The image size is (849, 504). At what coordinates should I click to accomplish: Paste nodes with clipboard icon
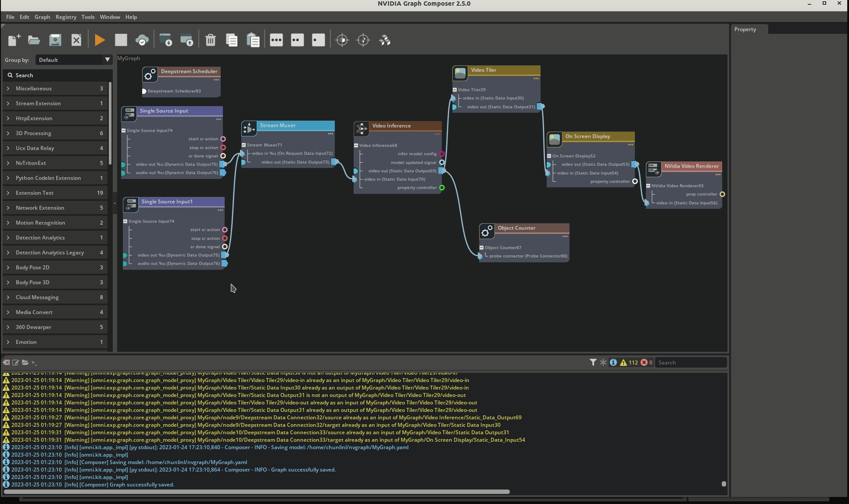(x=253, y=40)
